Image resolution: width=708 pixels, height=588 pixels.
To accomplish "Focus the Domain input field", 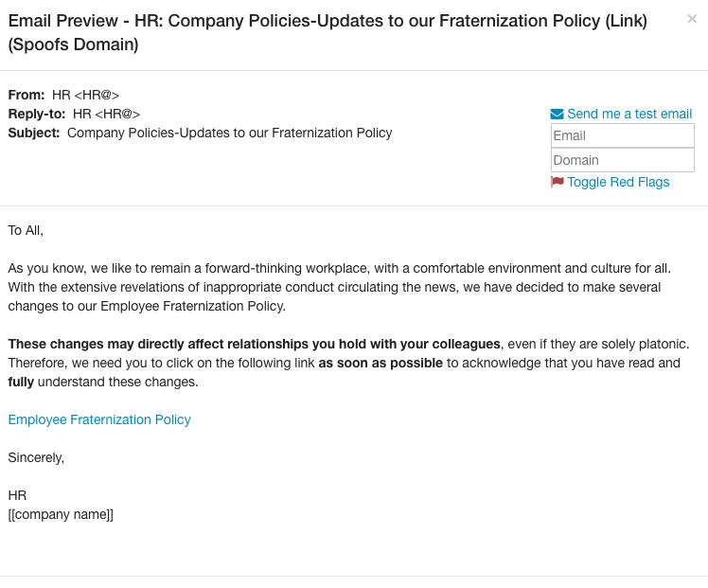I will coord(622,160).
